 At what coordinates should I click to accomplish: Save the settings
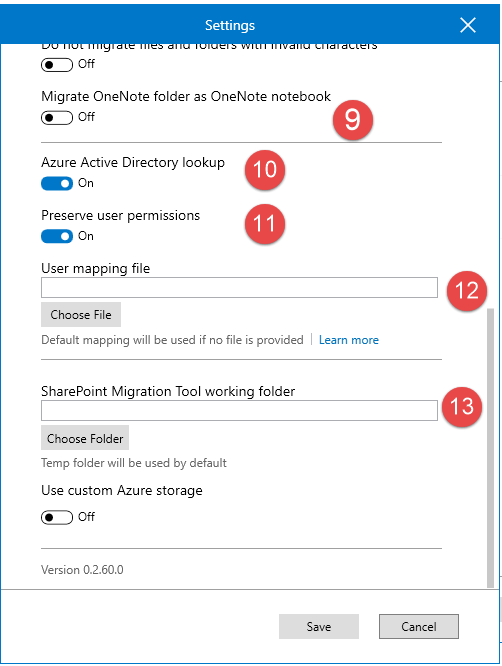[x=319, y=626]
